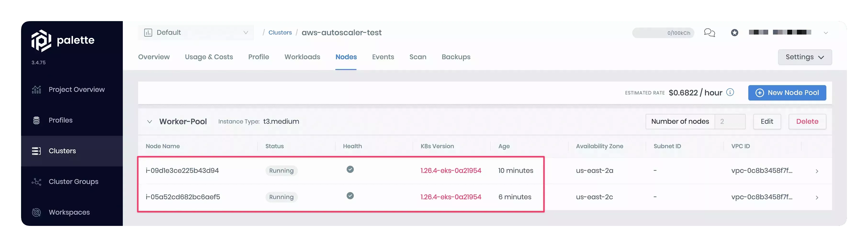Click the estimated rate info icon
The height and width of the screenshot is (247, 868).
730,93
